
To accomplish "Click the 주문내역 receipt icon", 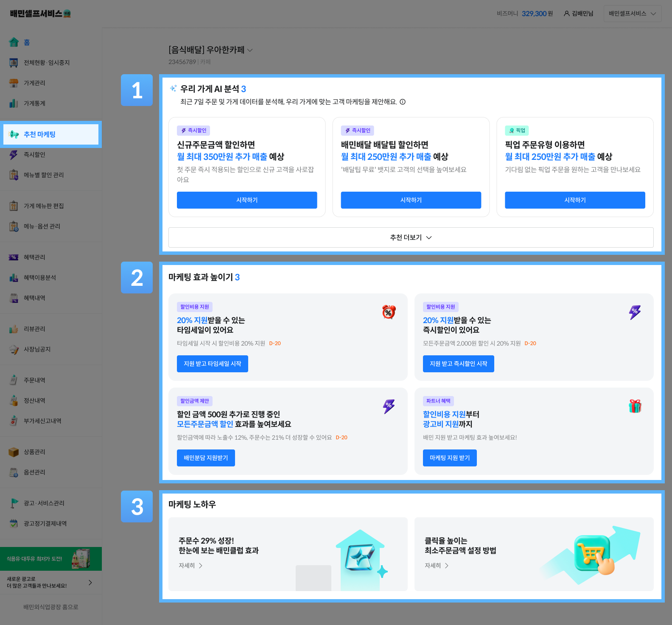I will pyautogui.click(x=14, y=380).
